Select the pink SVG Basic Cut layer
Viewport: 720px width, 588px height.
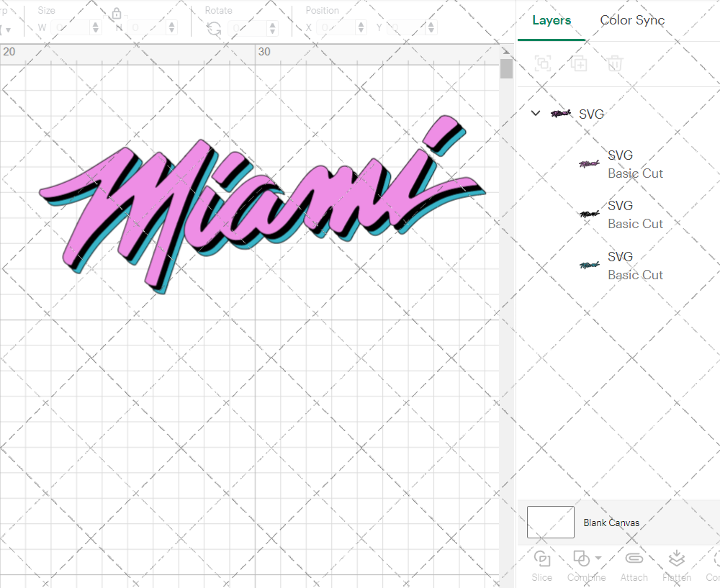[618, 164]
